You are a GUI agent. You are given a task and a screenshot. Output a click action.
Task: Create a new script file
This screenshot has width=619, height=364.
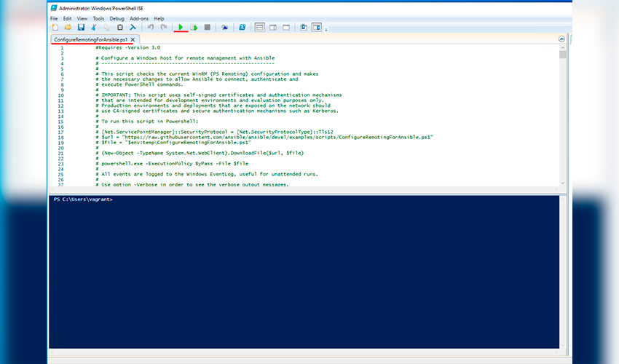coord(55,27)
